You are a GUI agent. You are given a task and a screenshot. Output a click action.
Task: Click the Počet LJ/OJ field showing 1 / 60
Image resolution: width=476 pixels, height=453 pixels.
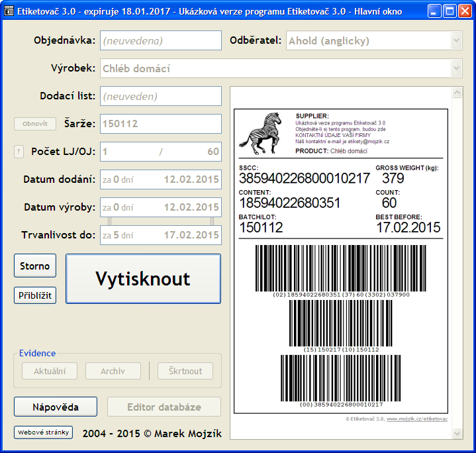[x=161, y=152]
